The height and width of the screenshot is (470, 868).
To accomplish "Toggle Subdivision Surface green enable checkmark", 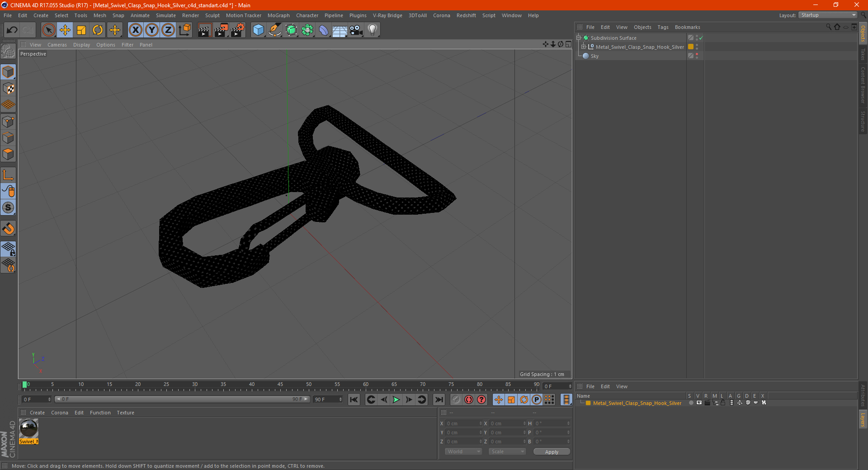I will 701,38.
